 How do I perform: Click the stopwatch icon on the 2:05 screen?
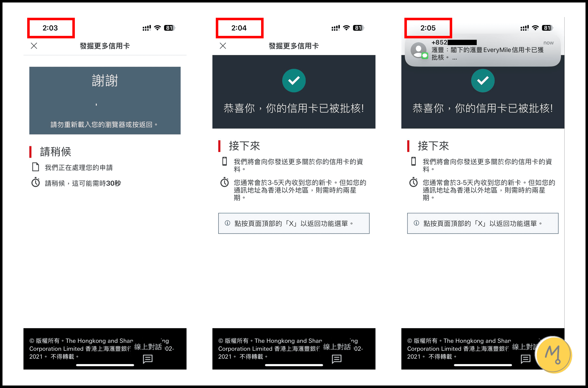pyautogui.click(x=414, y=182)
